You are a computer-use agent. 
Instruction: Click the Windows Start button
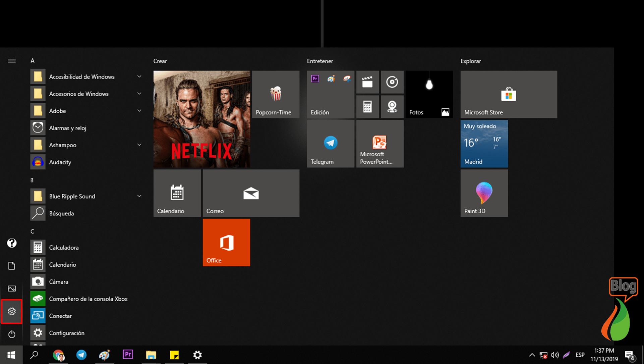[x=11, y=355]
